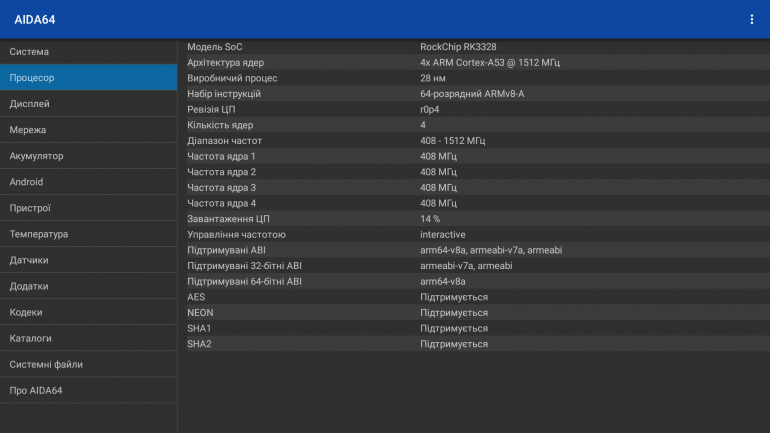The image size is (770, 433).
Task: Select the Android sidebar item
Action: (x=88, y=182)
